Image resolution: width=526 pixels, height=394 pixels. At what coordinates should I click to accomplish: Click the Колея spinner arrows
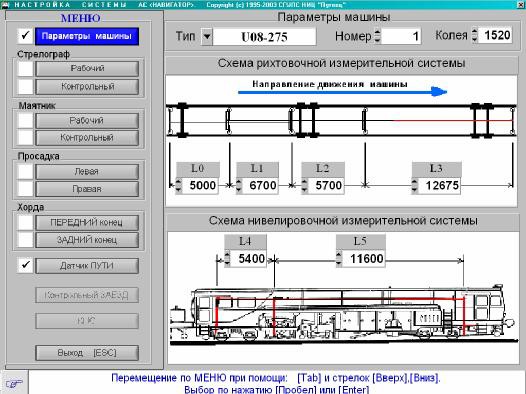[x=474, y=35]
